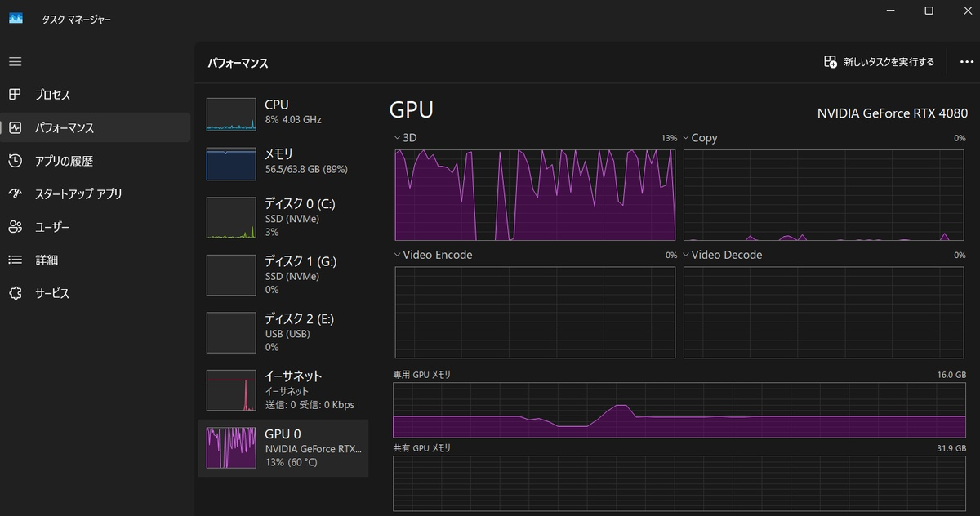Open the ユーザー users icon
The image size is (980, 516).
(16, 227)
